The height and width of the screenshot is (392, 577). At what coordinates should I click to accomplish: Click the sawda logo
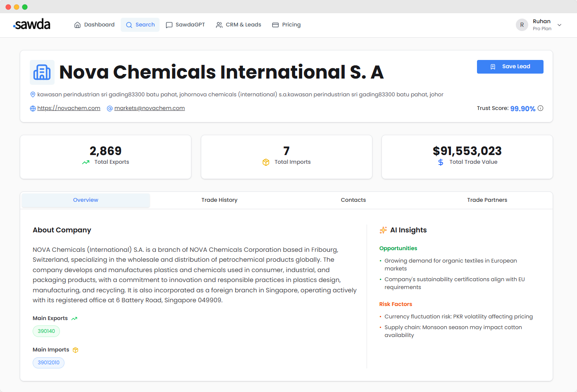(x=32, y=25)
